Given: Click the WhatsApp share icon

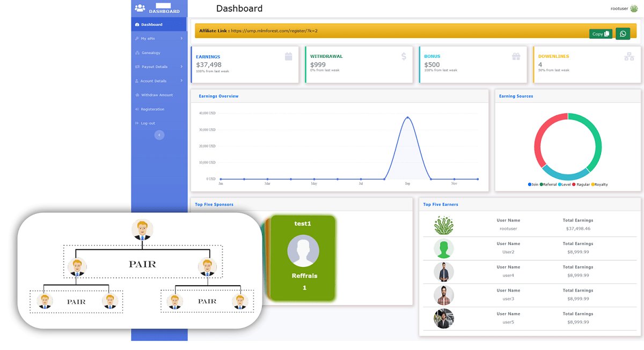Looking at the screenshot, I should tap(623, 33).
